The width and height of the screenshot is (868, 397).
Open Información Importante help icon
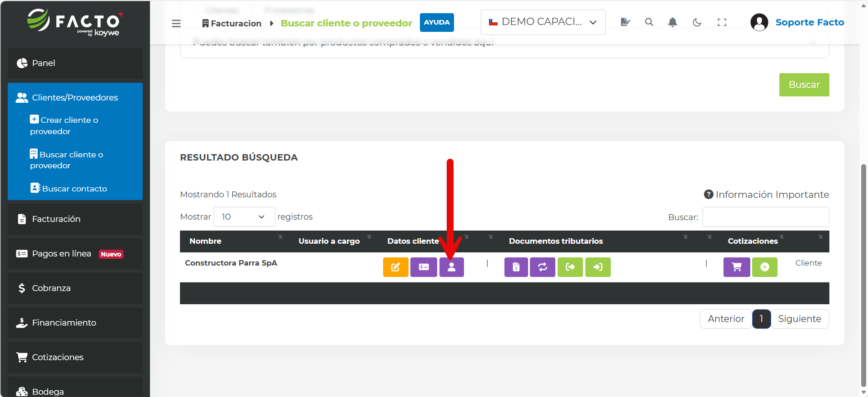tap(708, 194)
